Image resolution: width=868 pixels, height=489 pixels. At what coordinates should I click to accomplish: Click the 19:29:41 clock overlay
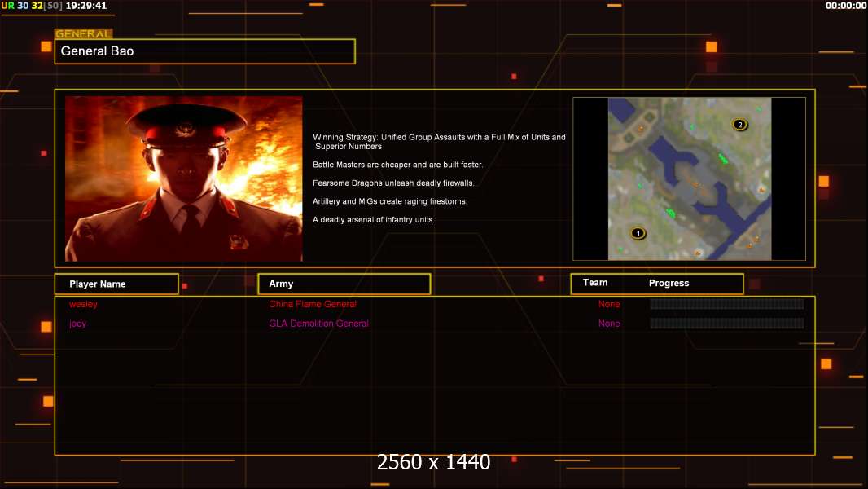85,6
